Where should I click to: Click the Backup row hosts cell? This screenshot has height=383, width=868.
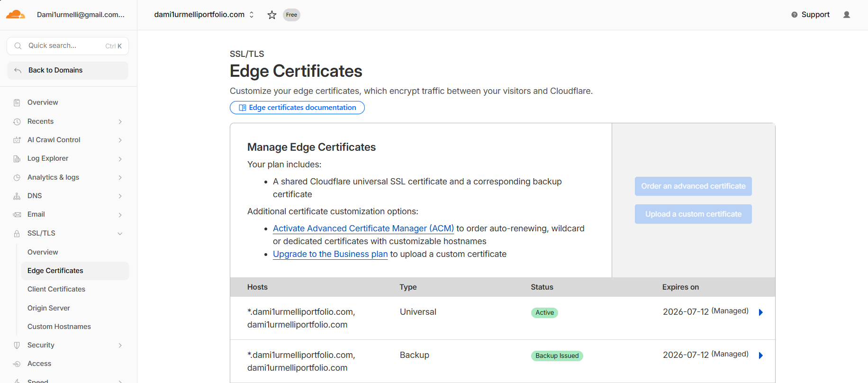click(x=301, y=361)
